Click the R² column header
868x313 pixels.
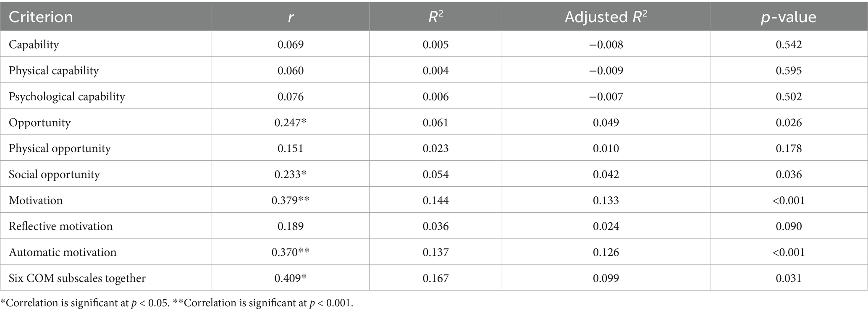[x=435, y=17]
